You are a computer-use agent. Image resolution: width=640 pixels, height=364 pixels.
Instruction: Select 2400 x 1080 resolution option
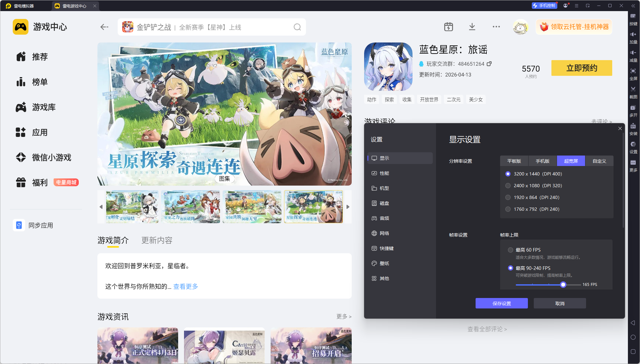click(x=508, y=186)
